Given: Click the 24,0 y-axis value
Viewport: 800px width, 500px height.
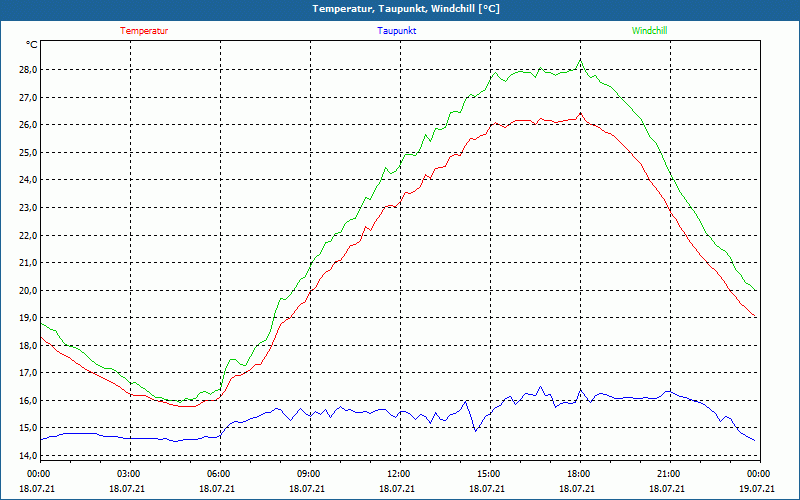Looking at the screenshot, I should [x=28, y=180].
